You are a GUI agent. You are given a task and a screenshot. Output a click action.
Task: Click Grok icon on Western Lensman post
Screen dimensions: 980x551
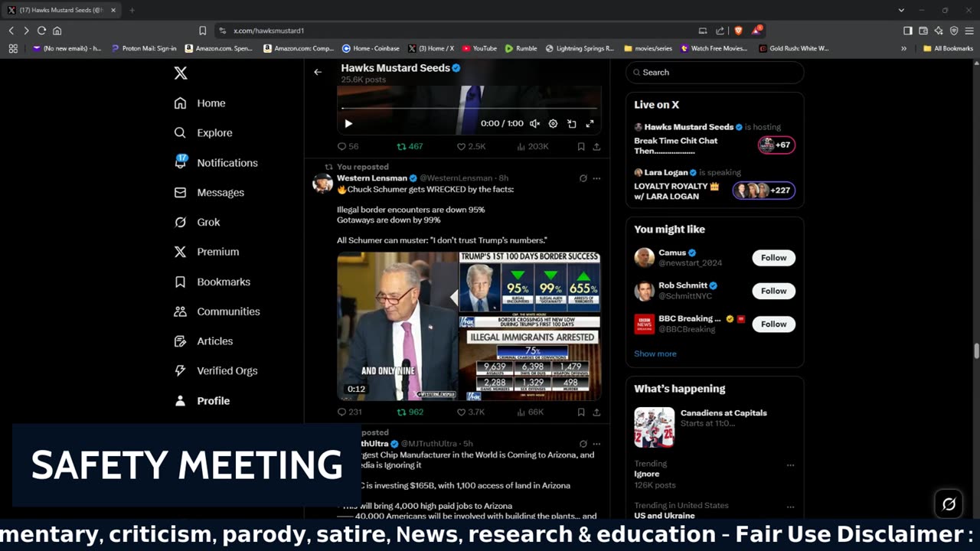[583, 178]
